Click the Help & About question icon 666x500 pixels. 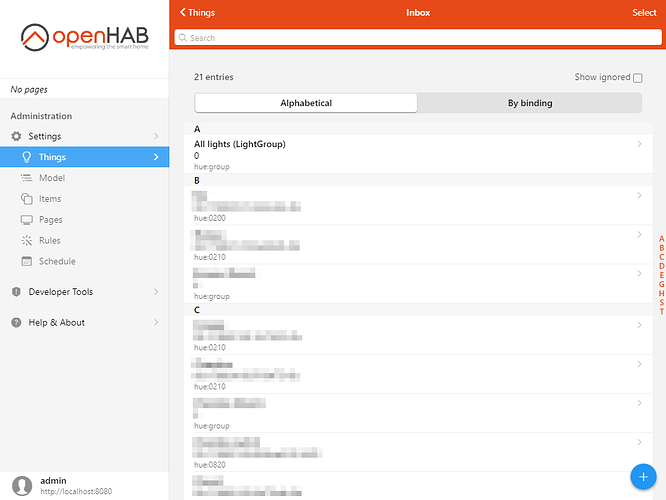[x=16, y=323]
